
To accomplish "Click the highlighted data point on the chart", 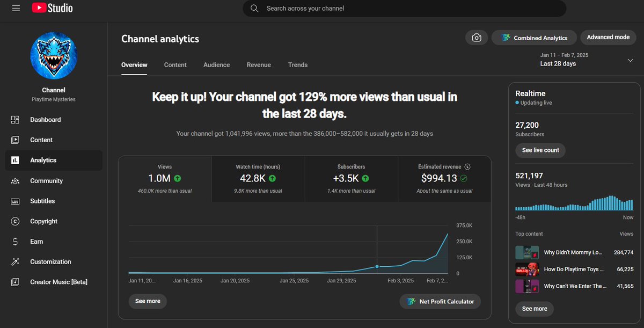I will point(377,266).
